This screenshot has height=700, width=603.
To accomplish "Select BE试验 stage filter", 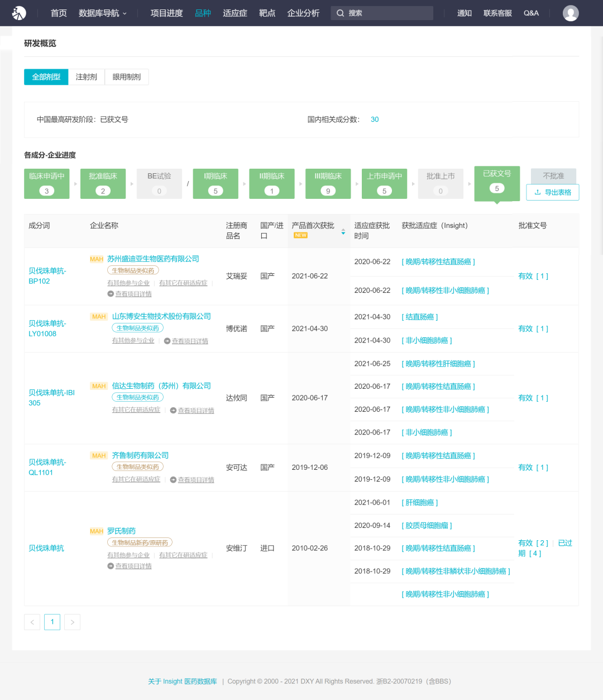I will click(159, 184).
